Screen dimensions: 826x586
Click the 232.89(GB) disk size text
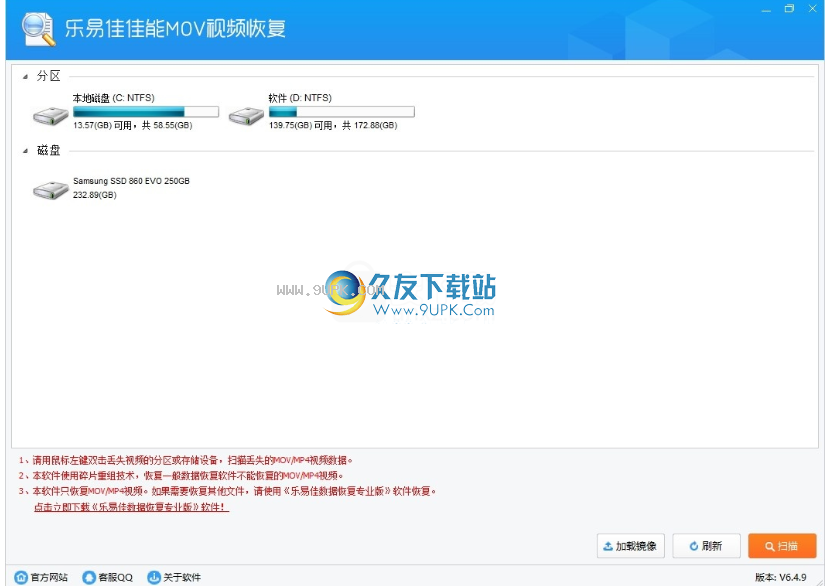[x=95, y=195]
